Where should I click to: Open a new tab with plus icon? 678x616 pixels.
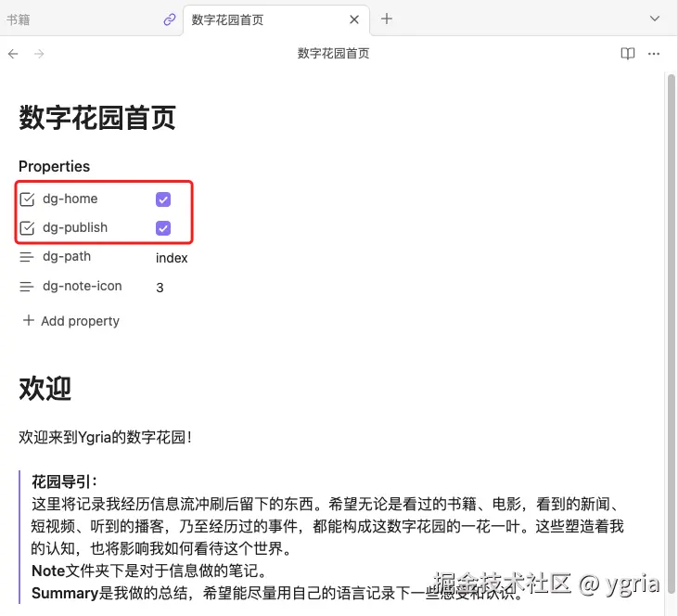(x=387, y=19)
